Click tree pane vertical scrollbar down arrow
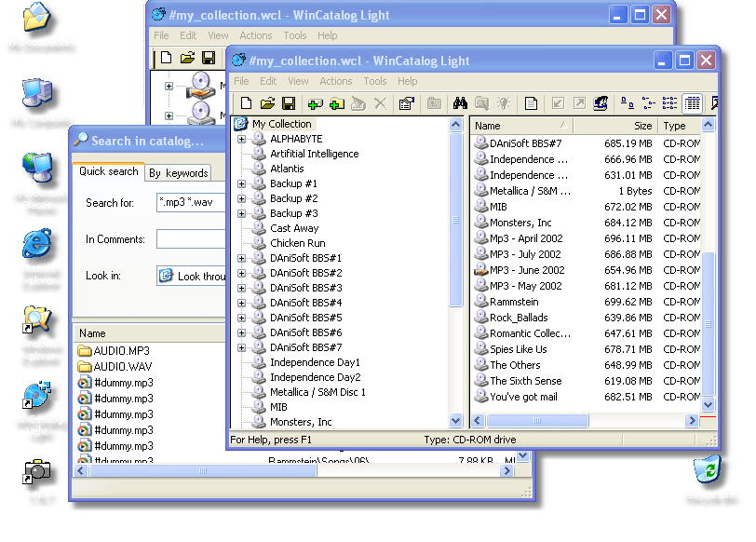This screenshot has height=542, width=756. (x=455, y=421)
